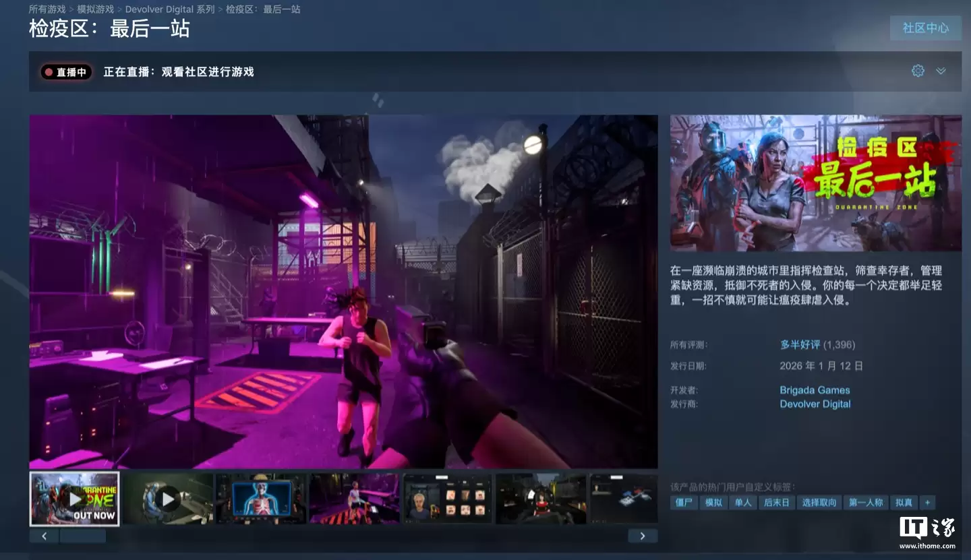Viewport: 971px width, 560px height.
Task: Open the Devolver Digital publisher link
Action: [815, 404]
